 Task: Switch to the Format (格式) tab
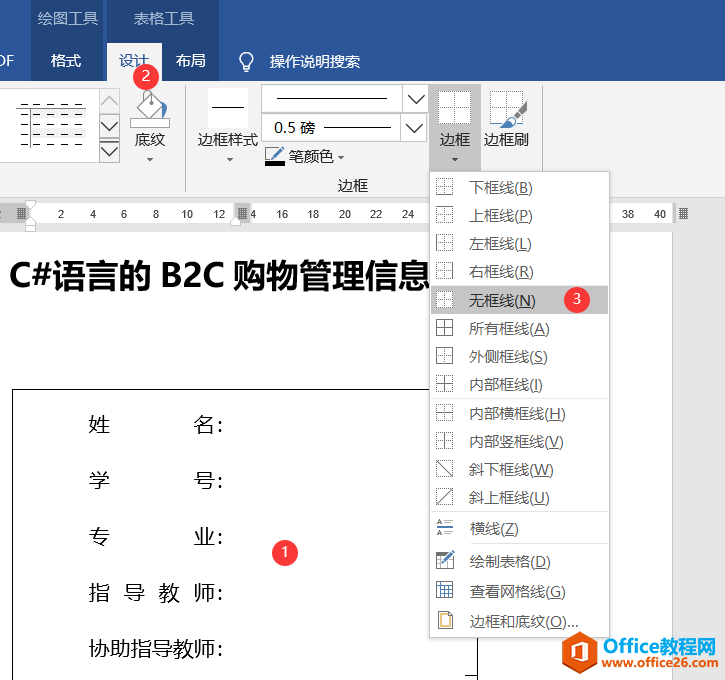click(x=66, y=61)
